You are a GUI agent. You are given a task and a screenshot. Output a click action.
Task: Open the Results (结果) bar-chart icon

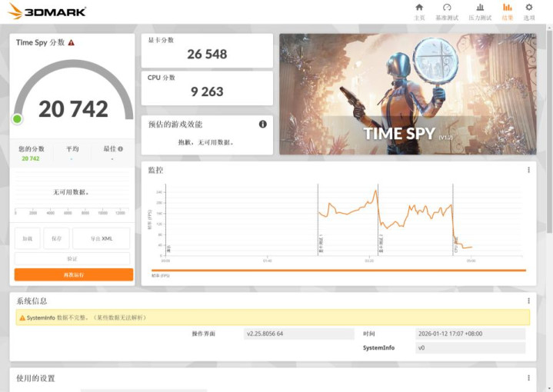click(507, 8)
